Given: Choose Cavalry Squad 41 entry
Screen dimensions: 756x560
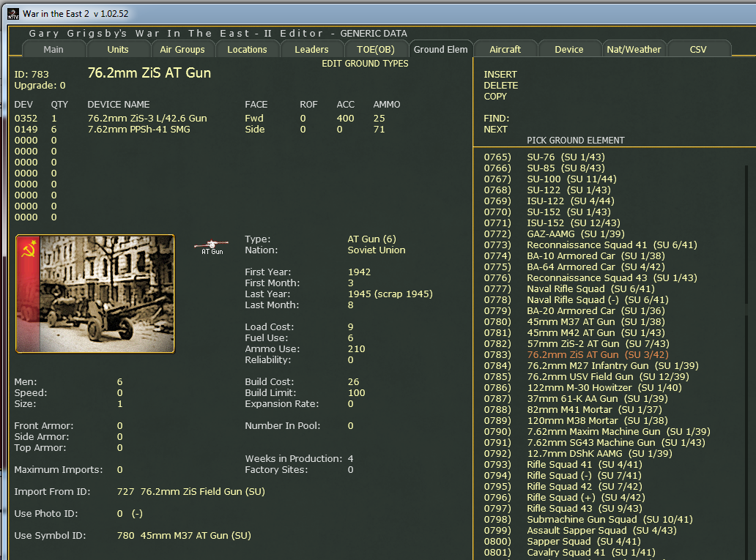Looking at the screenshot, I should click(x=591, y=553).
